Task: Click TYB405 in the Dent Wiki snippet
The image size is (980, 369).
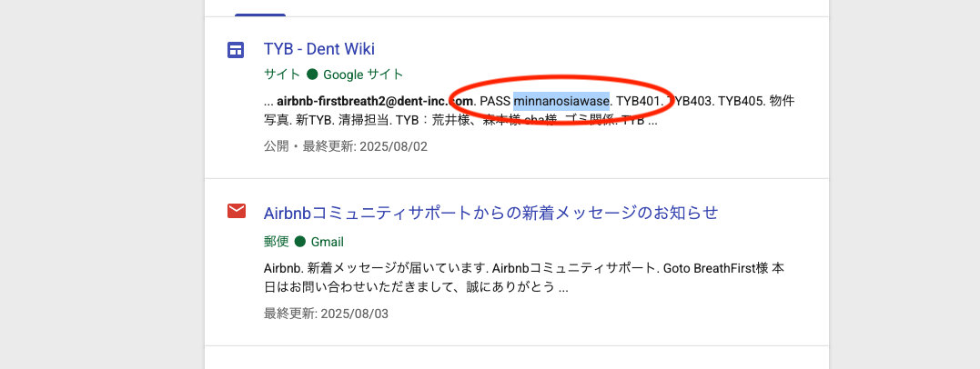Action: (740, 100)
